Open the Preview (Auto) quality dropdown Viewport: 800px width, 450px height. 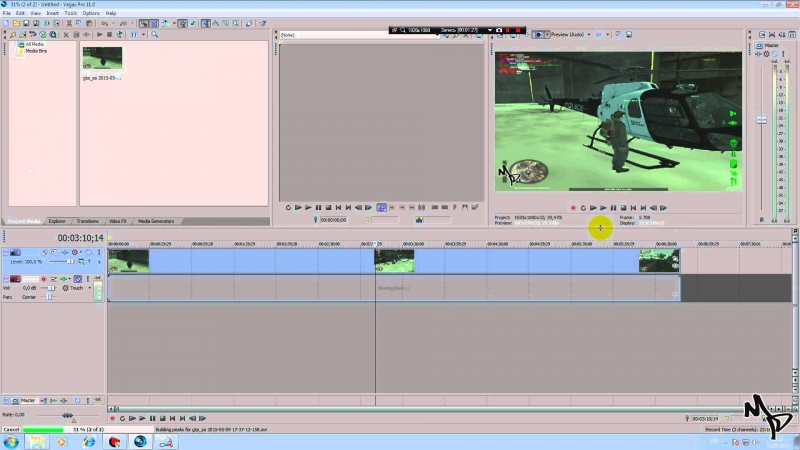[x=589, y=35]
